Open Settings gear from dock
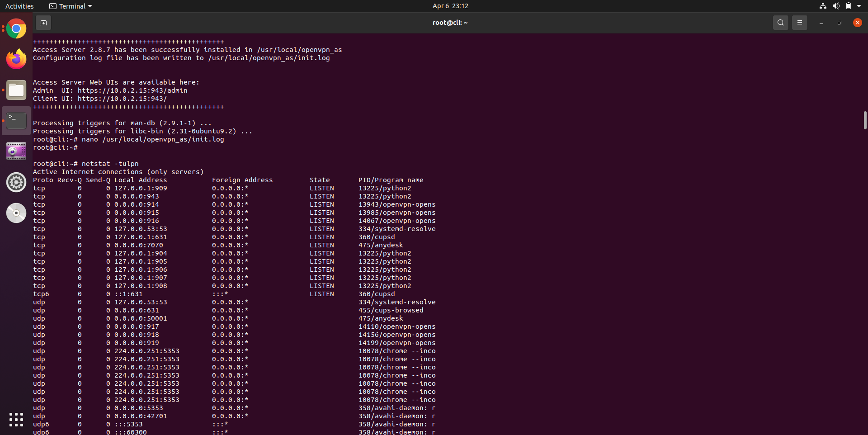This screenshot has width=868, height=435. 16,182
